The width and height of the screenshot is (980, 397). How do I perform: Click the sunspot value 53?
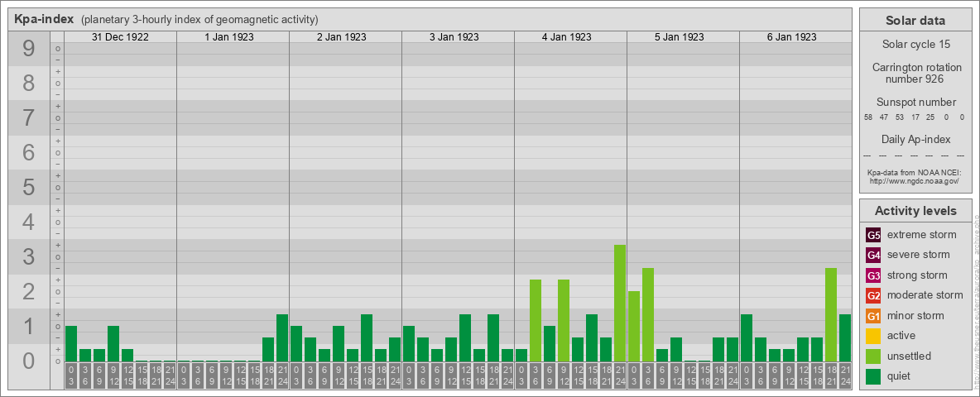[x=900, y=117]
